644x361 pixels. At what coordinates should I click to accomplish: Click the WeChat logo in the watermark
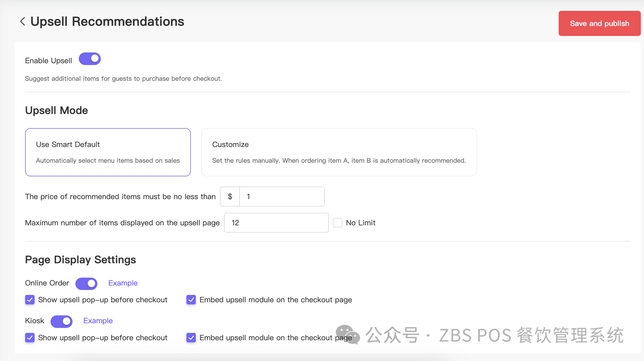click(x=347, y=334)
